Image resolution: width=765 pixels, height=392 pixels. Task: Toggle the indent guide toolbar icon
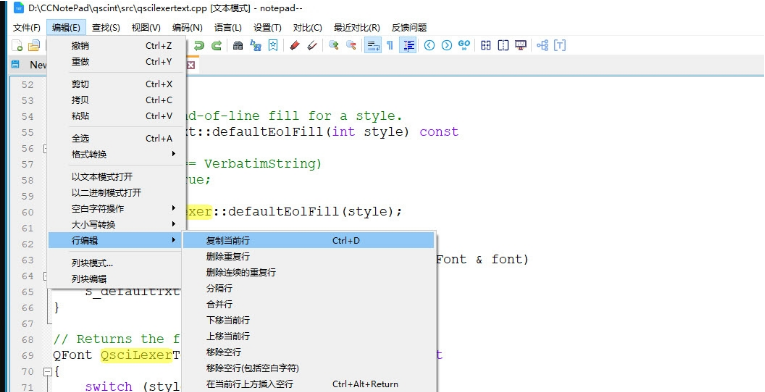tap(408, 46)
